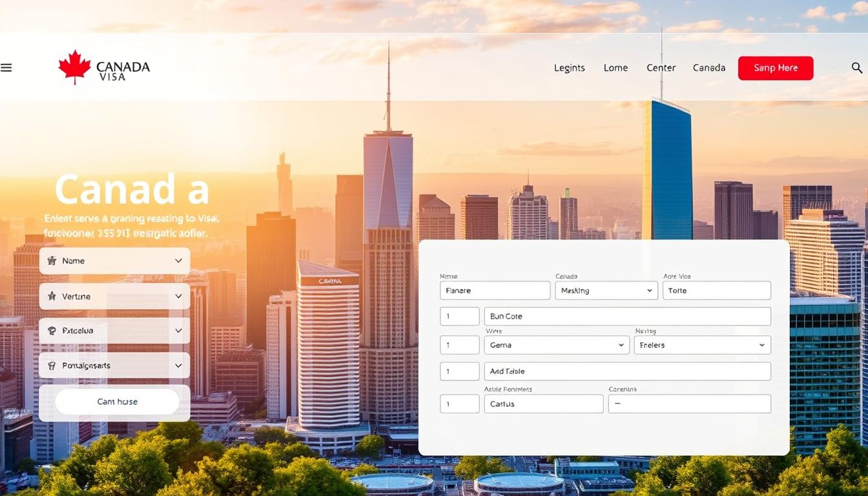Open the Gema select dropdown
The width and height of the screenshot is (868, 496).
click(x=556, y=345)
